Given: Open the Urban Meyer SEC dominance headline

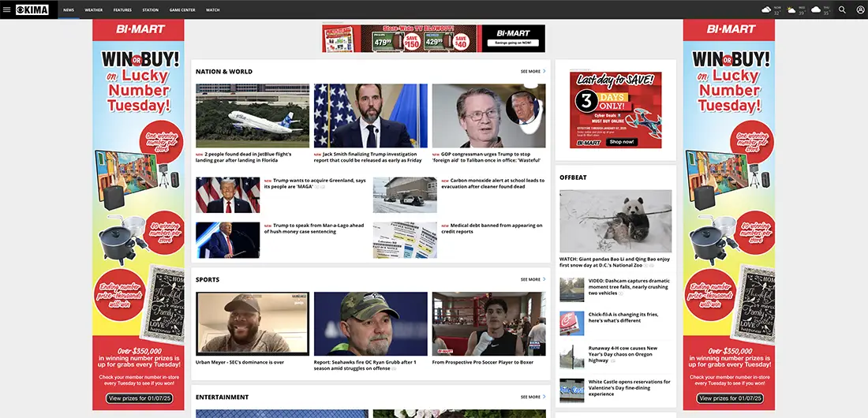Looking at the screenshot, I should [x=240, y=362].
